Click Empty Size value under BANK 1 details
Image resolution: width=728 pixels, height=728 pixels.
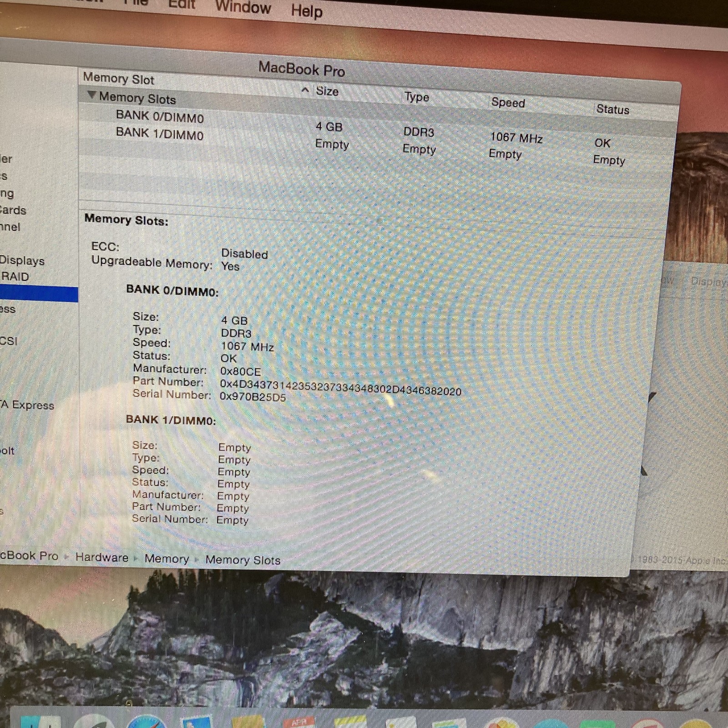(235, 448)
